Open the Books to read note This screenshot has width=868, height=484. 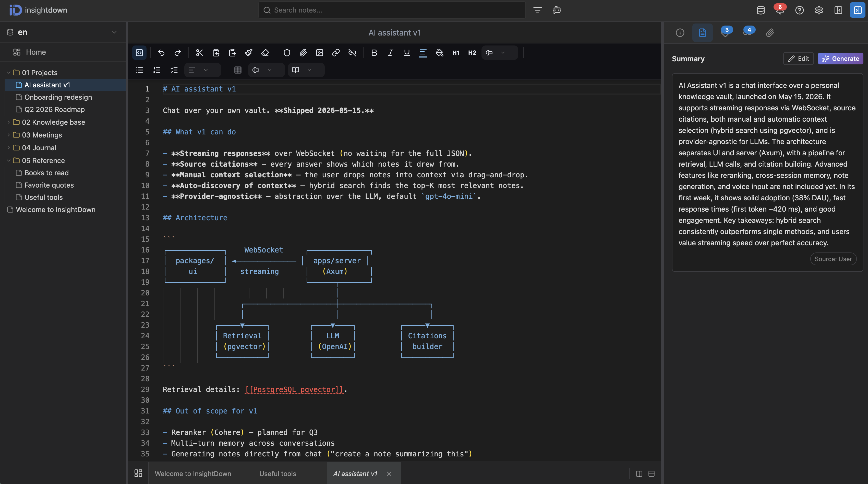(x=46, y=173)
